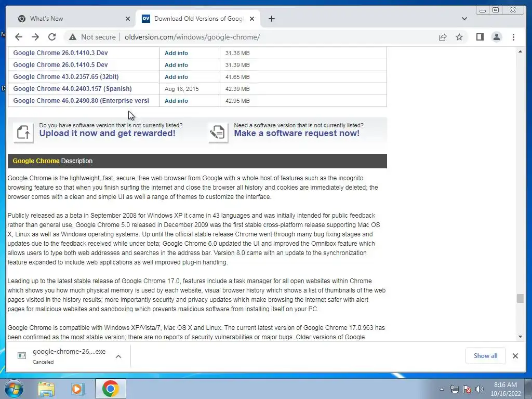
Task: Share this page via the share icon
Action: tap(443, 37)
